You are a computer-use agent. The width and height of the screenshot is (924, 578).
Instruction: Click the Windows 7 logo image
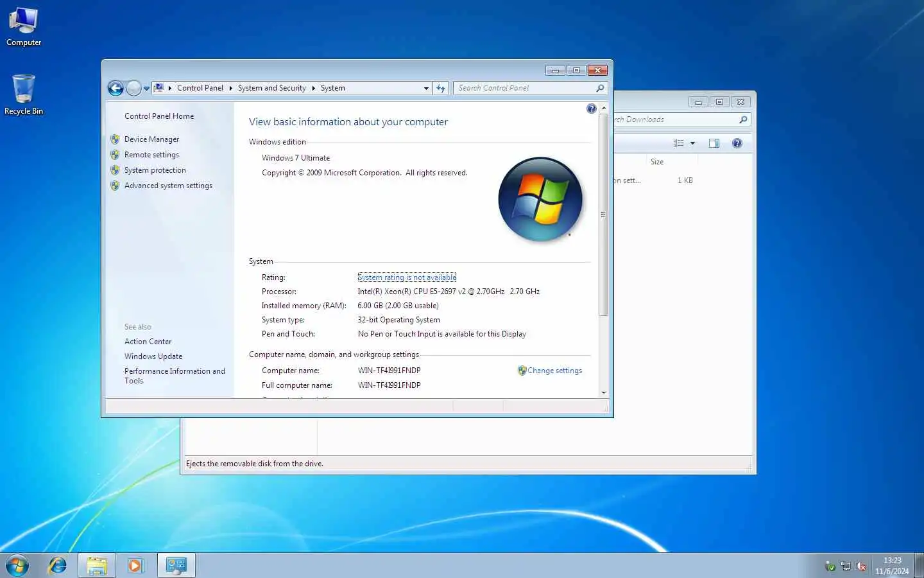coord(540,199)
